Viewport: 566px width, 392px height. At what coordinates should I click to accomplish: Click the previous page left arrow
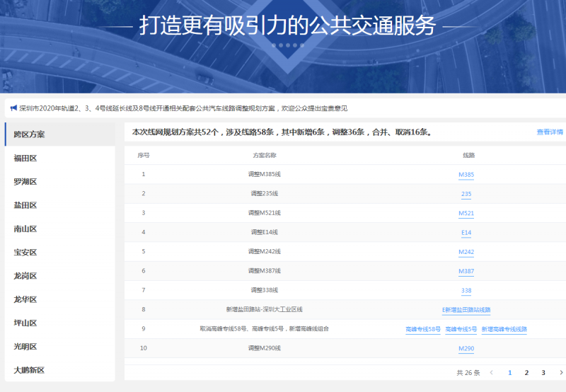point(492,372)
